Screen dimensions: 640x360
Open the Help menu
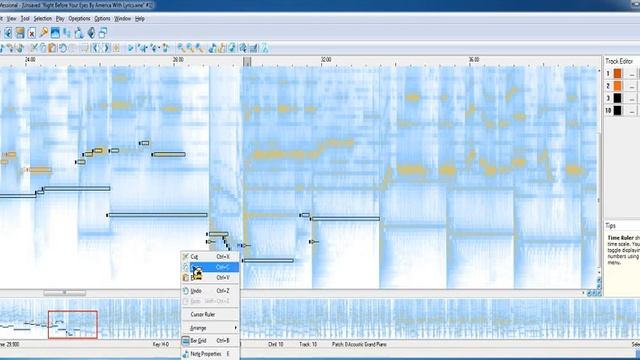pos(140,19)
